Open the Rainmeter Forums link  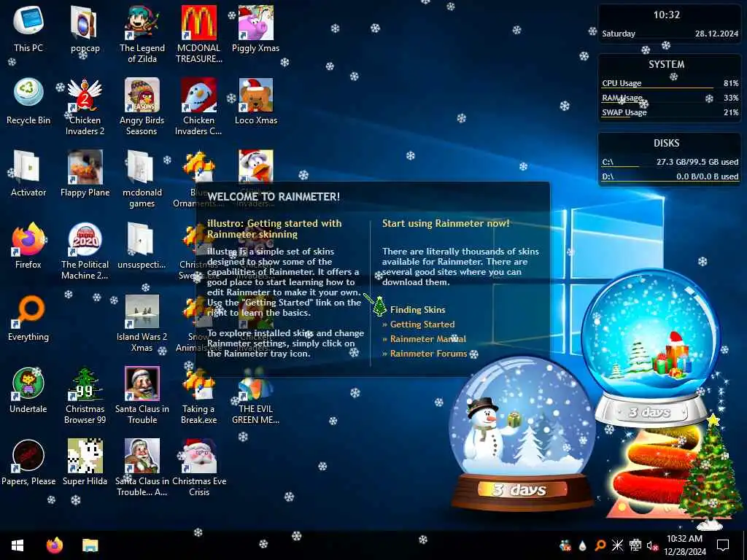(x=428, y=354)
